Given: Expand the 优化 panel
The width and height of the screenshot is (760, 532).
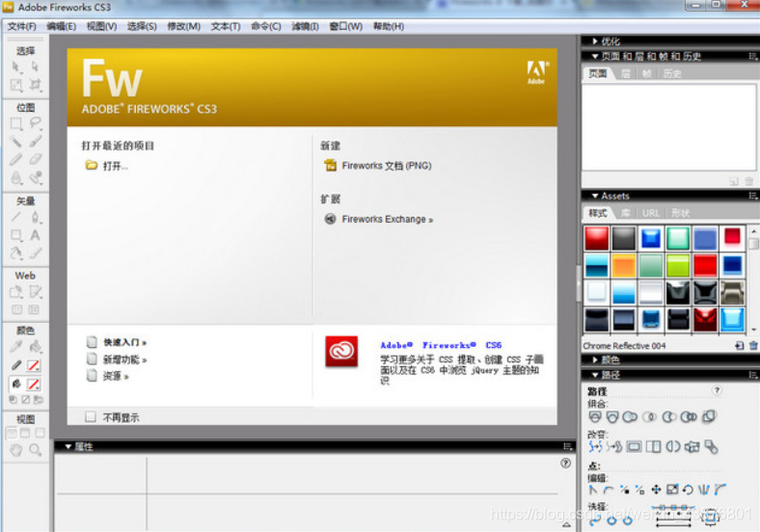Looking at the screenshot, I should pyautogui.click(x=595, y=41).
